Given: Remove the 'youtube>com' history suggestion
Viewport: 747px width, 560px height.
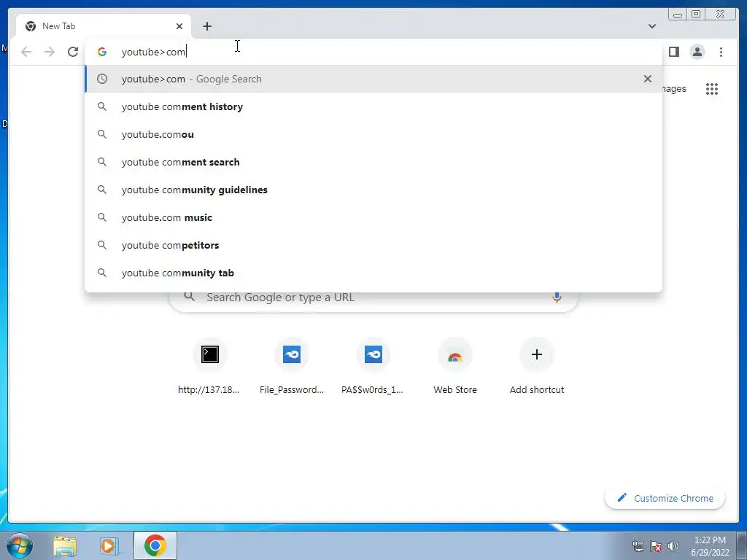Looking at the screenshot, I should [x=648, y=79].
